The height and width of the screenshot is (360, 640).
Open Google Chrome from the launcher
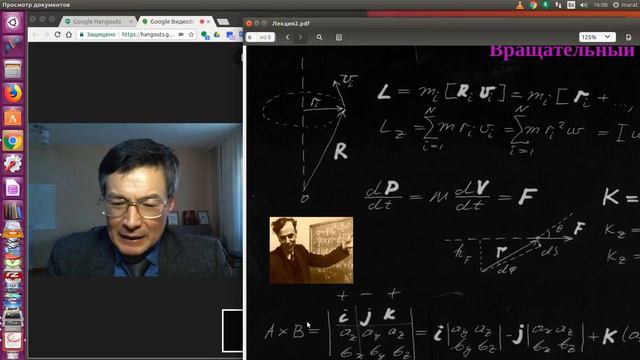(13, 141)
